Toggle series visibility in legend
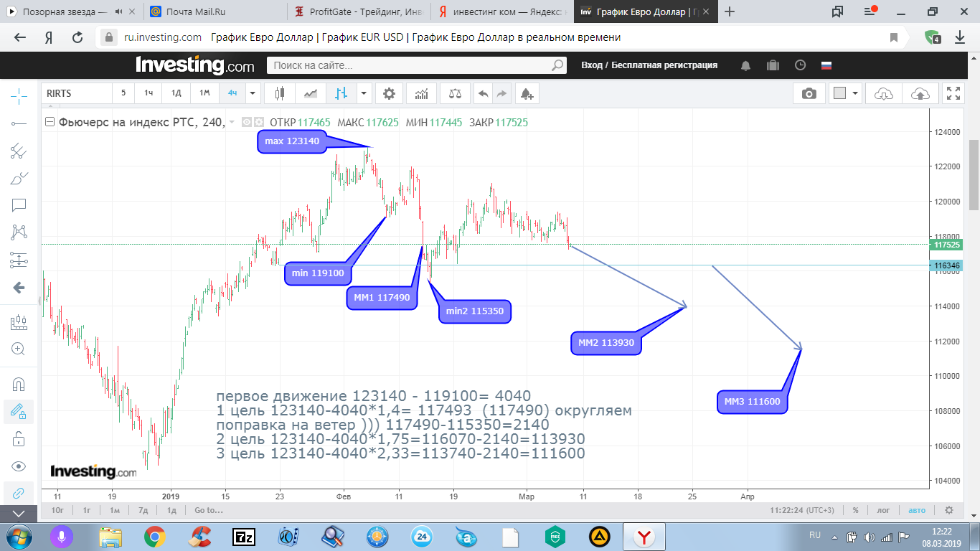The image size is (980, 551). pyautogui.click(x=246, y=122)
